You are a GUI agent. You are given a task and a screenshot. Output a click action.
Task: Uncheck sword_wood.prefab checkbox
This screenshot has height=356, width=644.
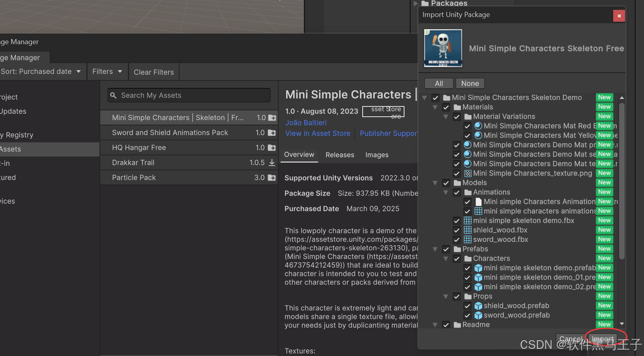click(x=468, y=315)
